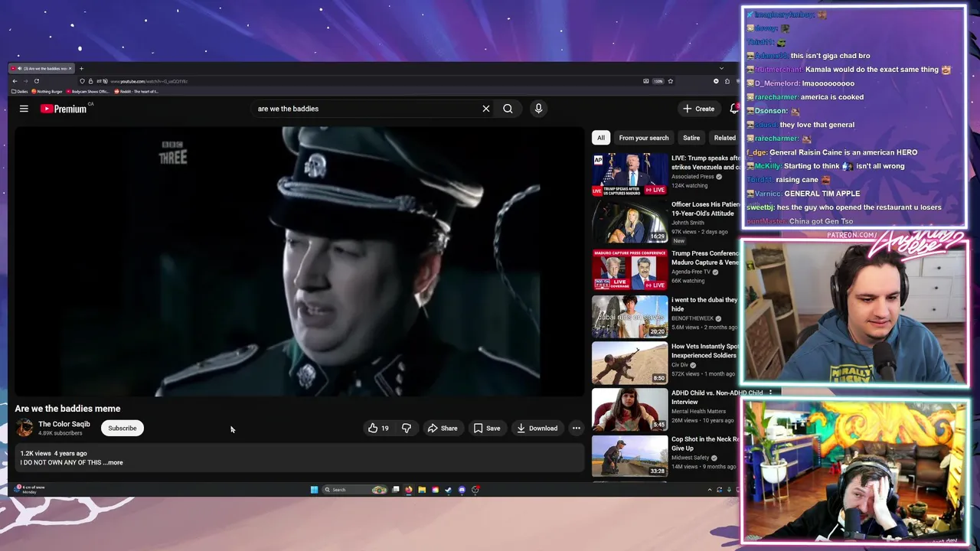Open The Color Saqib channel avatar
980x551 pixels.
[x=24, y=428]
